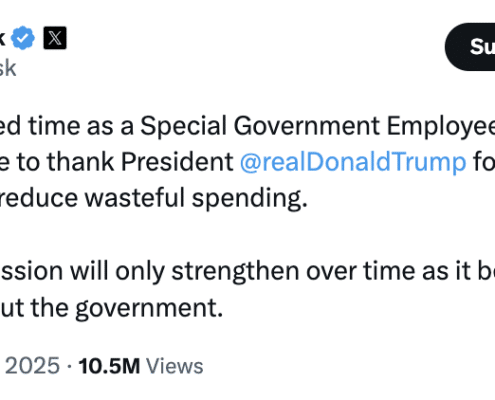Click the word 'wasteful' in the post
Viewport: 495px width, 400px height.
135,198
